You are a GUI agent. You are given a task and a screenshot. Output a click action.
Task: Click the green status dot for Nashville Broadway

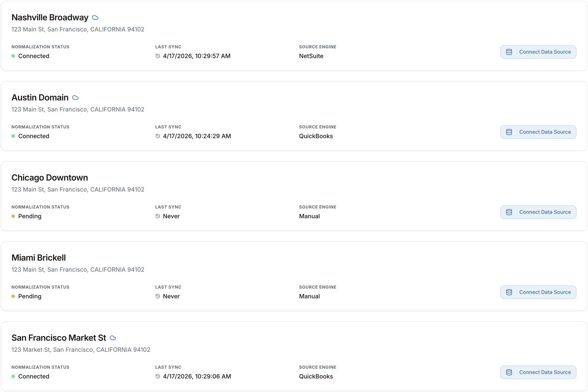13,56
